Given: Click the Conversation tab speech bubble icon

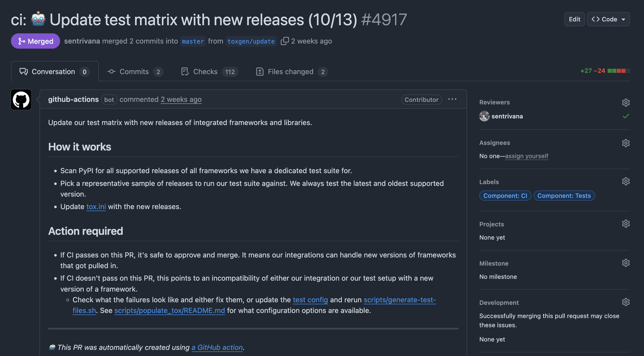Looking at the screenshot, I should (x=23, y=72).
